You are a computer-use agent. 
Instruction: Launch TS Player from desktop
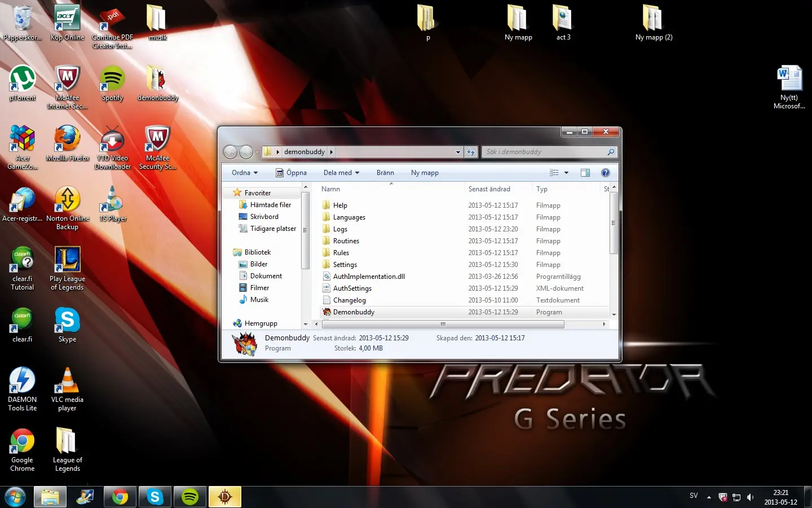coord(112,204)
